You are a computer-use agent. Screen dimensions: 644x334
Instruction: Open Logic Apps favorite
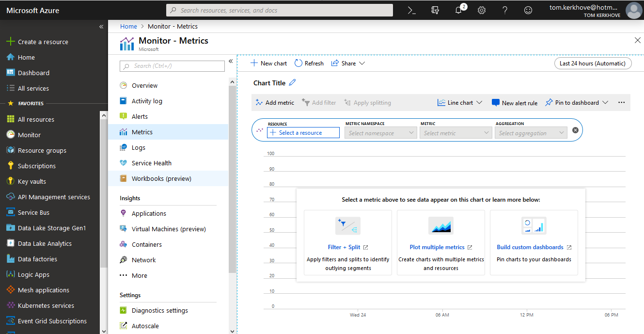(50, 274)
